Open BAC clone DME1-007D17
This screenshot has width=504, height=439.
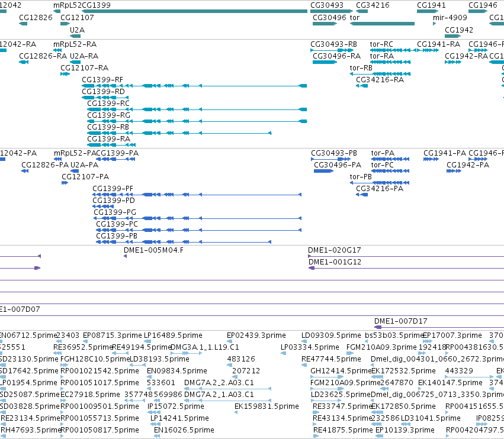[401, 321]
